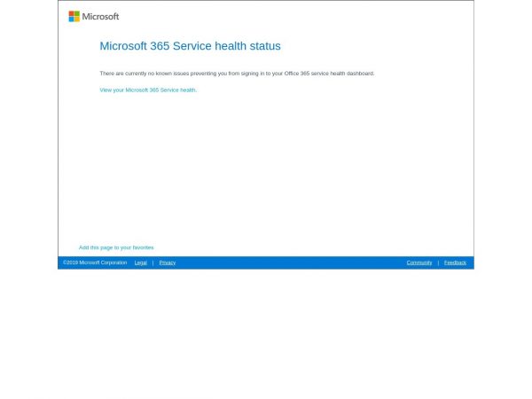The height and width of the screenshot is (399, 532).
Task: Click separator between Community and Feedback
Action: 438,262
